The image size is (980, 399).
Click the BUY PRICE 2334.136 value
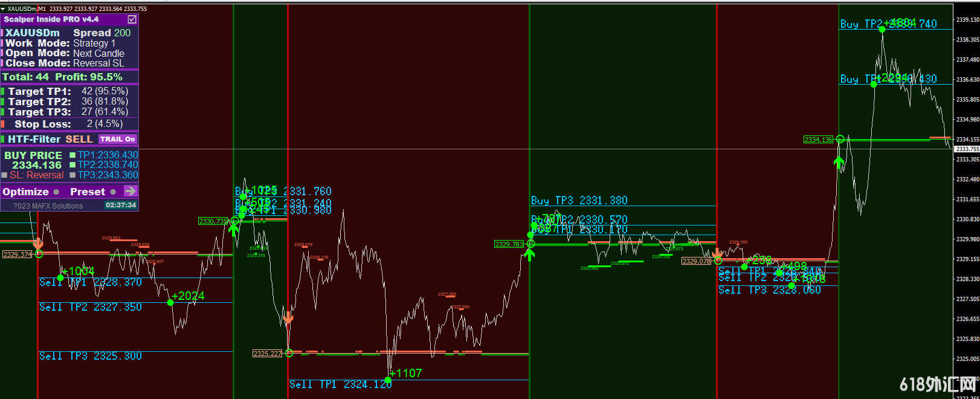37,165
